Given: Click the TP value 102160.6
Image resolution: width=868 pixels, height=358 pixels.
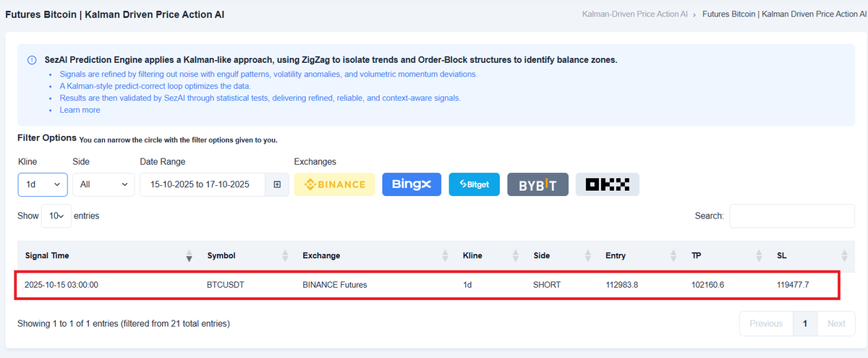Looking at the screenshot, I should pos(707,285).
